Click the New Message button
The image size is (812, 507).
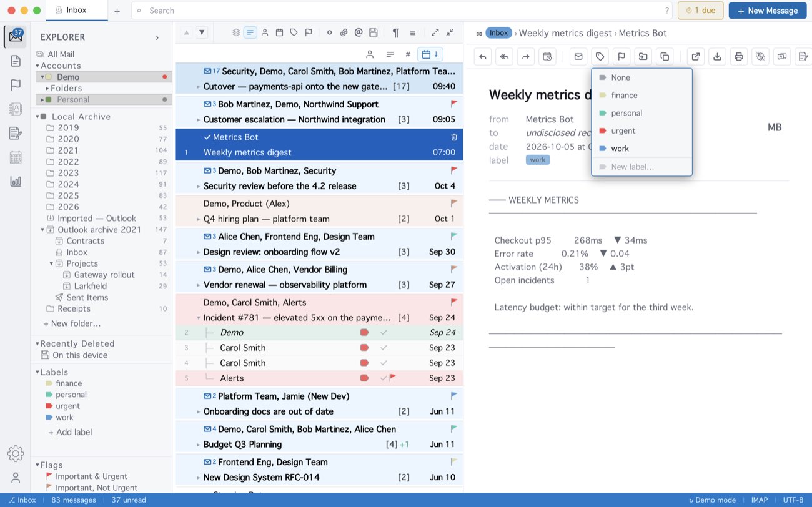tap(767, 11)
